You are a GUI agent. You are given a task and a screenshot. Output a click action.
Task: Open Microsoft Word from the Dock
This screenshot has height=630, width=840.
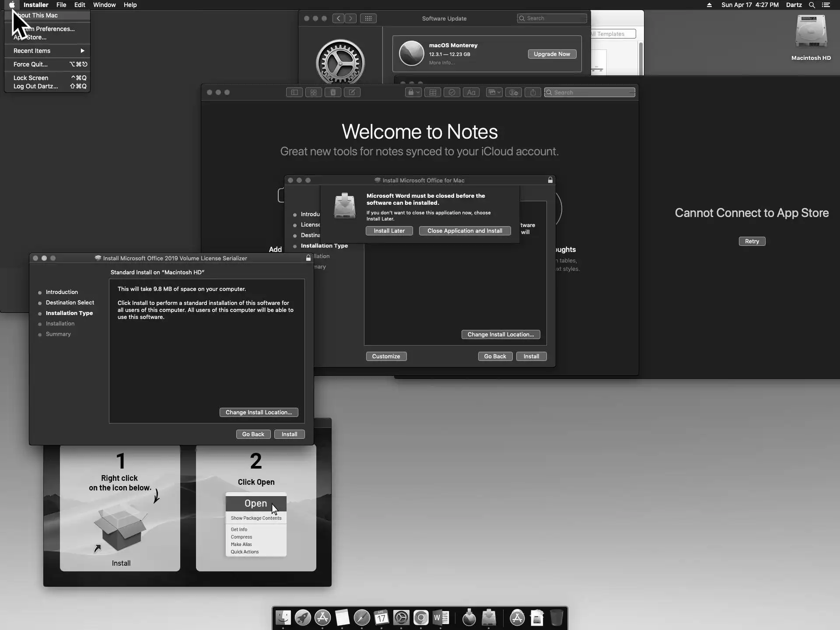[x=441, y=618]
